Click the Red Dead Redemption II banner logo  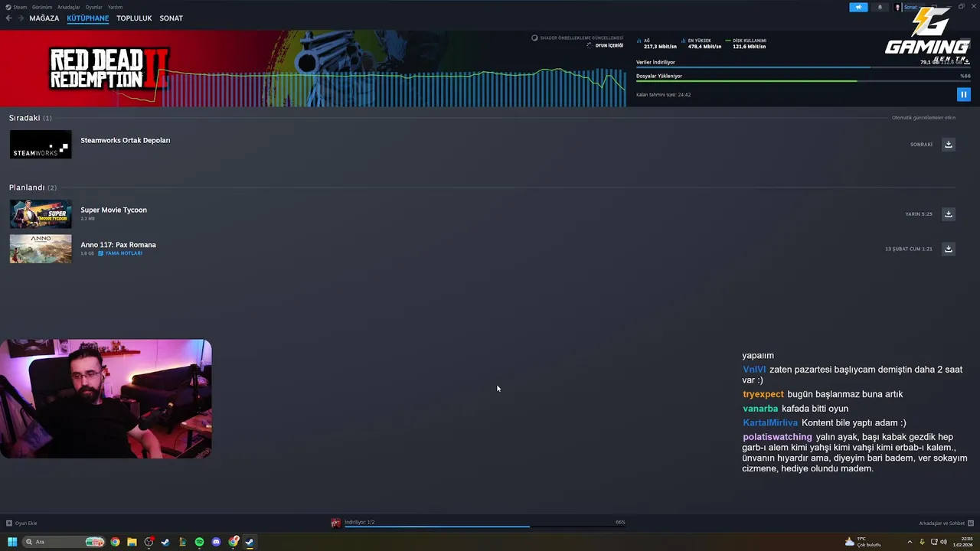click(109, 68)
